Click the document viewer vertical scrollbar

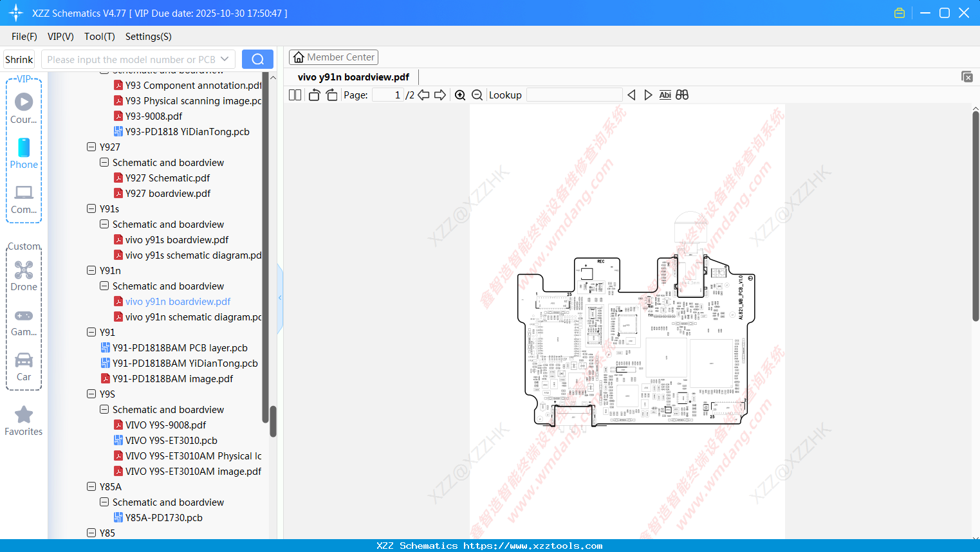975,216
